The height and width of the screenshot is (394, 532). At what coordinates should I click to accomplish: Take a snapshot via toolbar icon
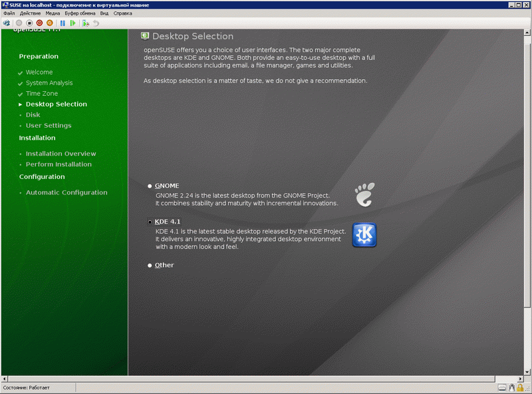[x=86, y=23]
